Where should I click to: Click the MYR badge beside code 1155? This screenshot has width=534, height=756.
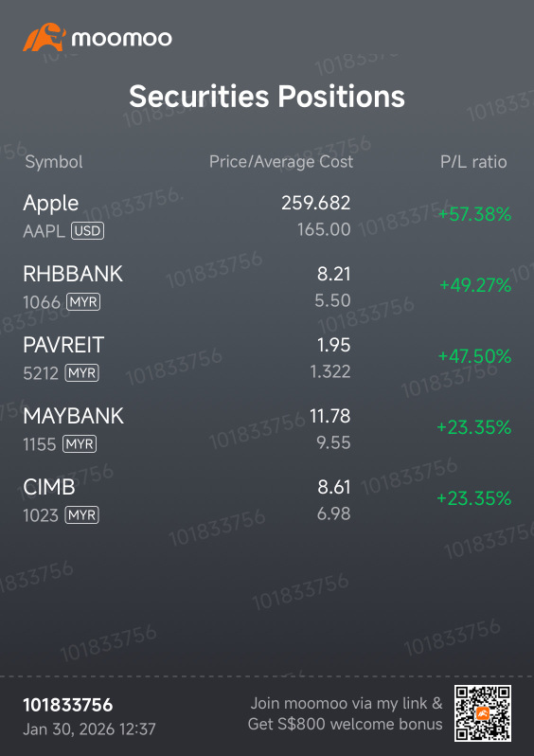(x=80, y=444)
